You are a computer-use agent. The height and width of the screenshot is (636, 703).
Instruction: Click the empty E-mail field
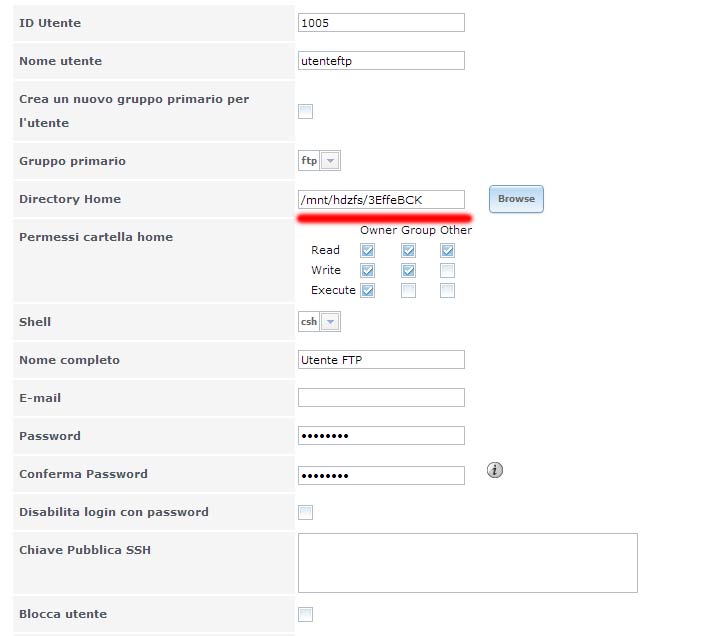pyautogui.click(x=381, y=398)
